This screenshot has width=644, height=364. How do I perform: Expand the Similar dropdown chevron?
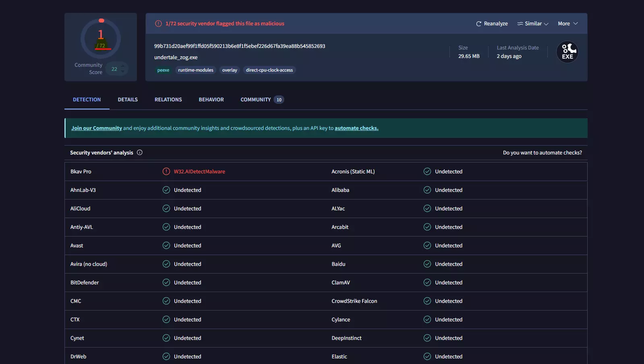point(546,24)
